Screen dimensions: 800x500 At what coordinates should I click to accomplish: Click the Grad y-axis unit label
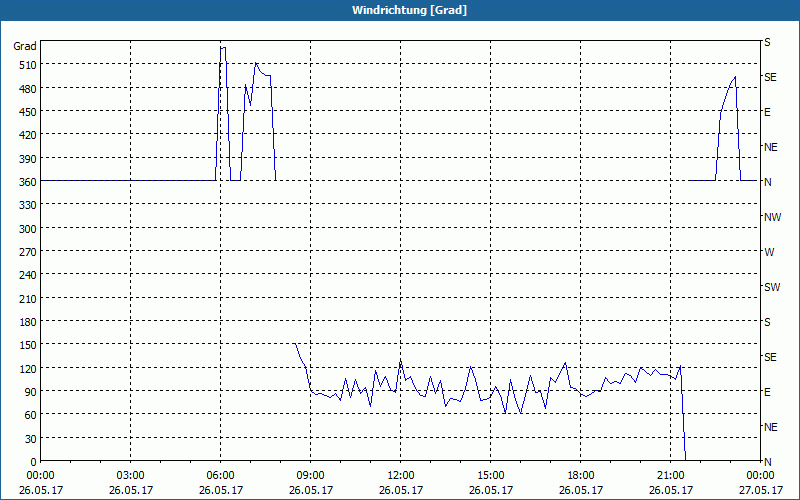tap(25, 46)
